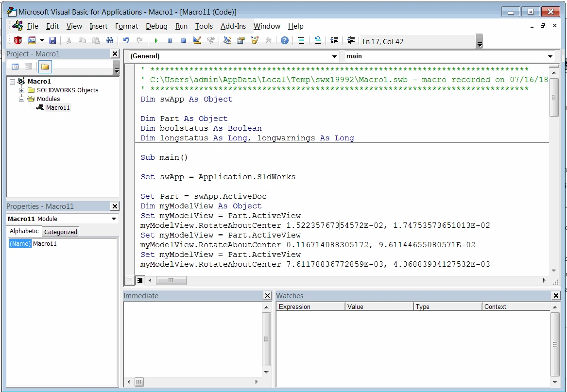Open the main procedure dropdown
The height and width of the screenshot is (392, 567).
tap(550, 56)
